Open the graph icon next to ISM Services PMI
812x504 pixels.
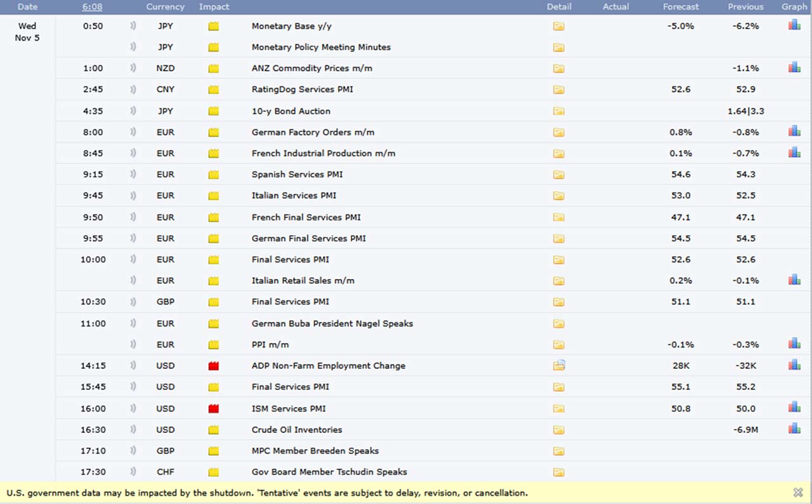coord(794,406)
